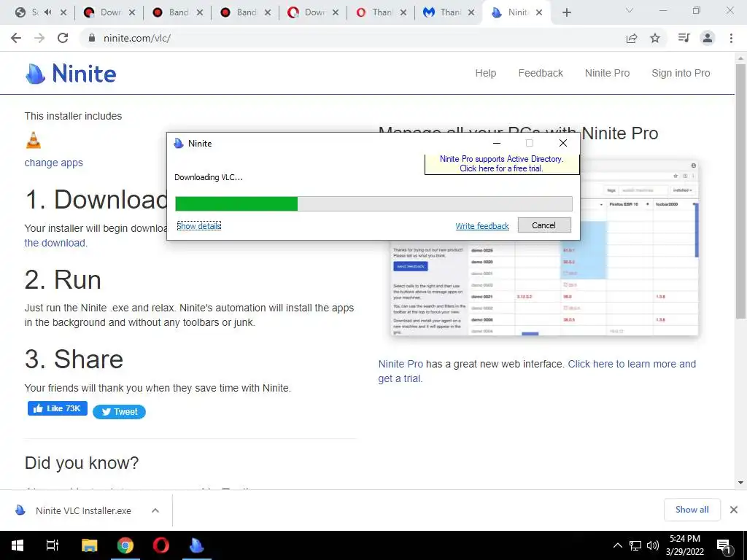
Task: Open File Explorer from taskbar
Action: click(89, 545)
